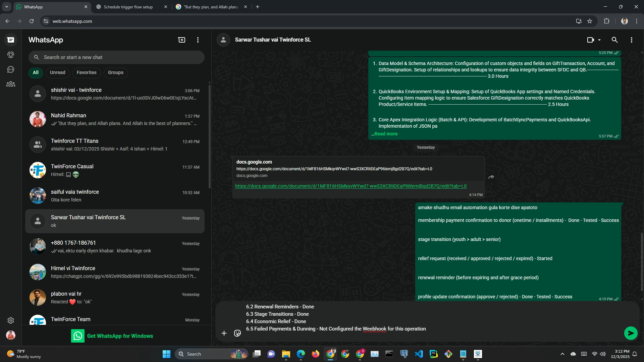Viewport: 644px width, 362px height.
Task: Open WhatsApp settings gear icon
Action: pos(11,320)
